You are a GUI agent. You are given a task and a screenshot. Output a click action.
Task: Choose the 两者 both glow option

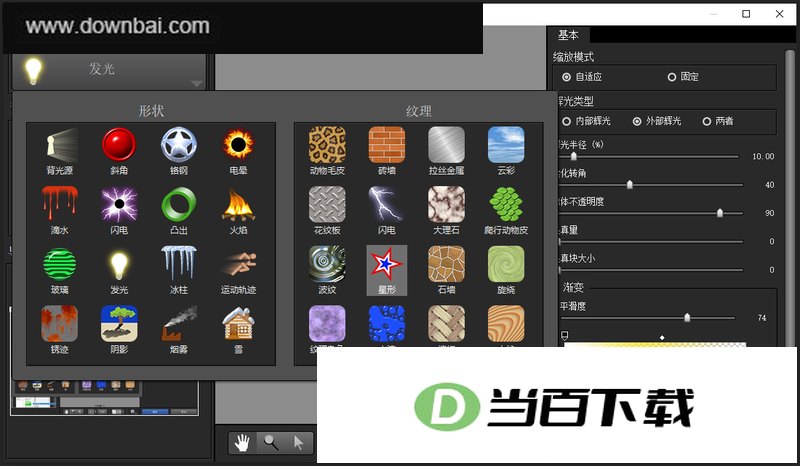point(718,121)
